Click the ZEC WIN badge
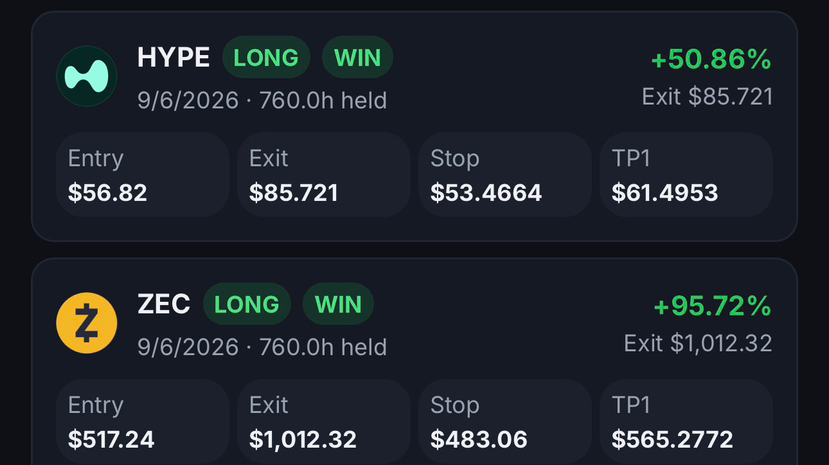Screen dimensions: 829x465 338,304
